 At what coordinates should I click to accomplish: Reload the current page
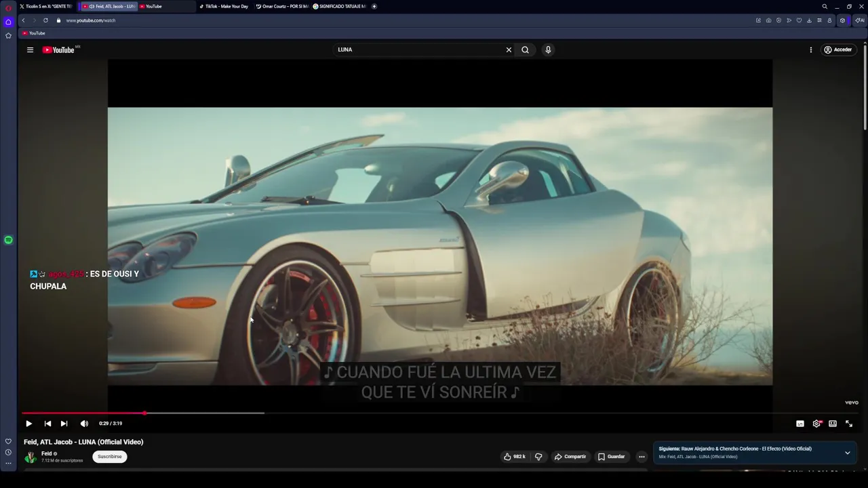pyautogui.click(x=45, y=20)
